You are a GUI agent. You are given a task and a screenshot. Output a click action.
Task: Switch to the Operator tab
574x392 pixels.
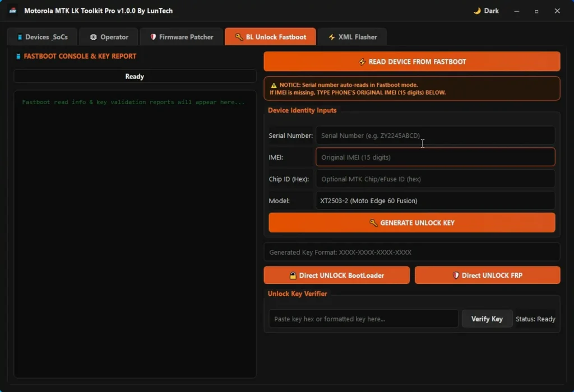[x=109, y=36]
